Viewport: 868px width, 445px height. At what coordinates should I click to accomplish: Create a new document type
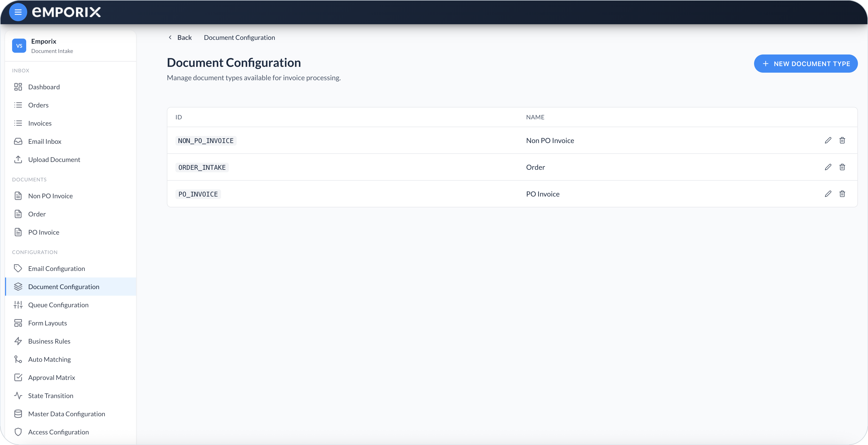(806, 64)
